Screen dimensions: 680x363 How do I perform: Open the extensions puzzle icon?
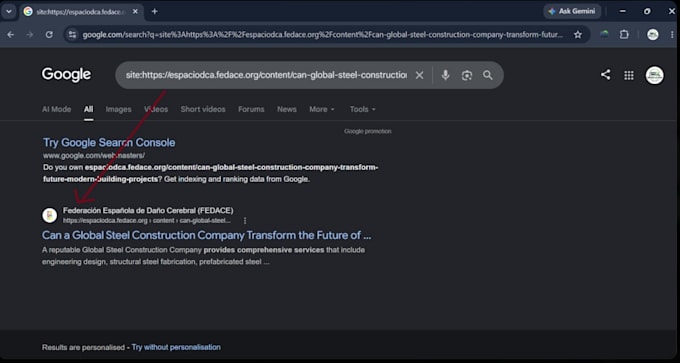tap(624, 34)
